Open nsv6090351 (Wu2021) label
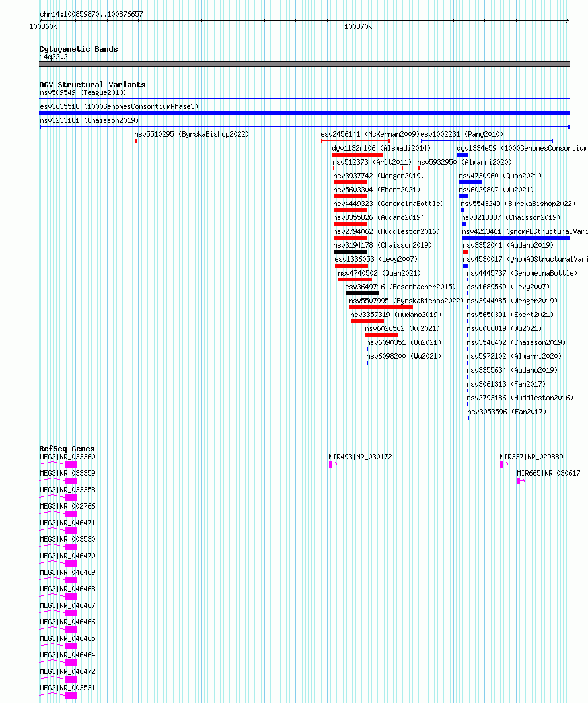 (x=404, y=342)
